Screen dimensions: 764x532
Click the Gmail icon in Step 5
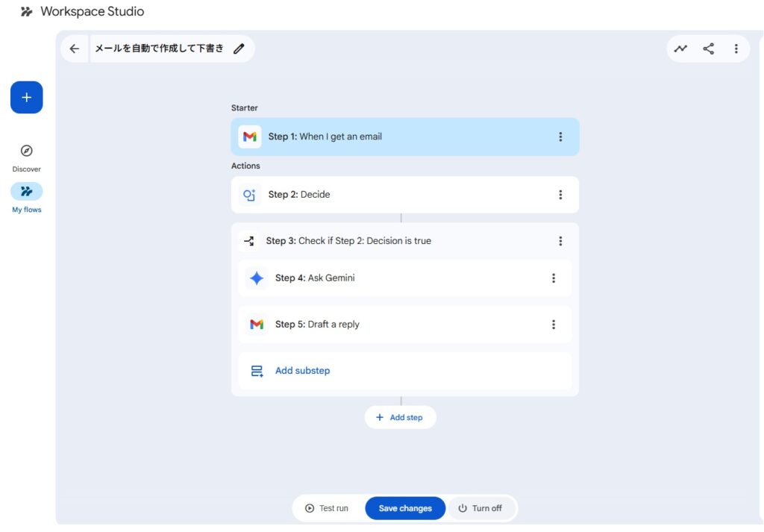(x=257, y=325)
